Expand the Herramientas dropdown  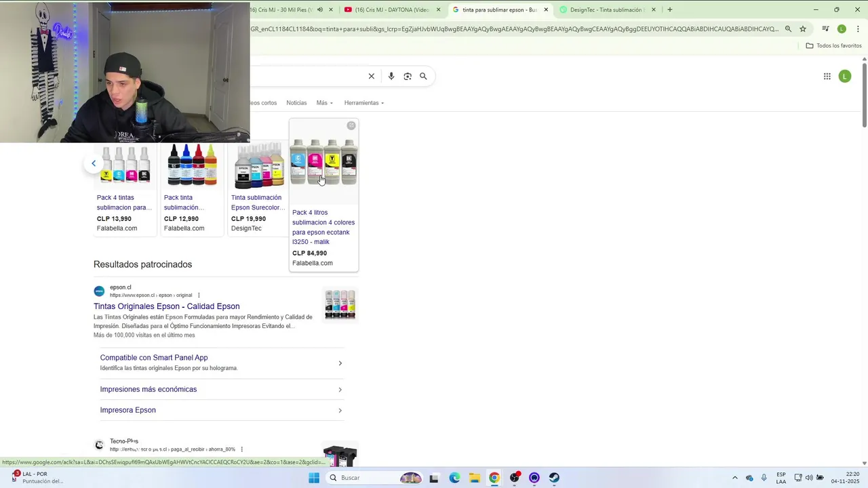click(x=364, y=103)
